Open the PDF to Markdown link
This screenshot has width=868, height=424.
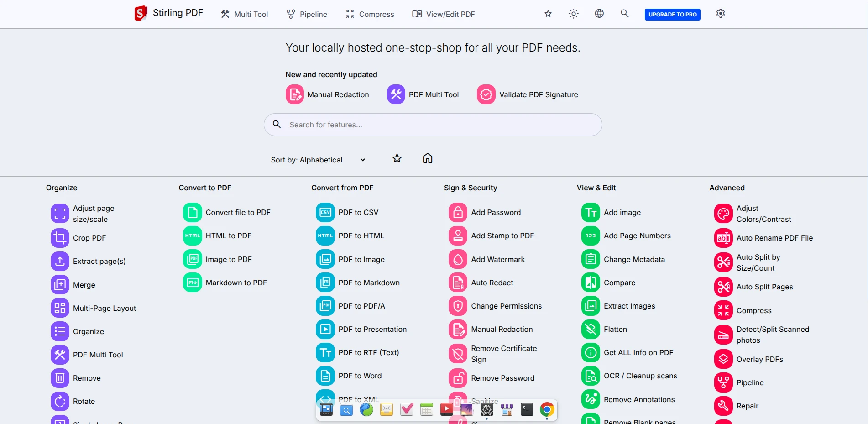pyautogui.click(x=369, y=283)
